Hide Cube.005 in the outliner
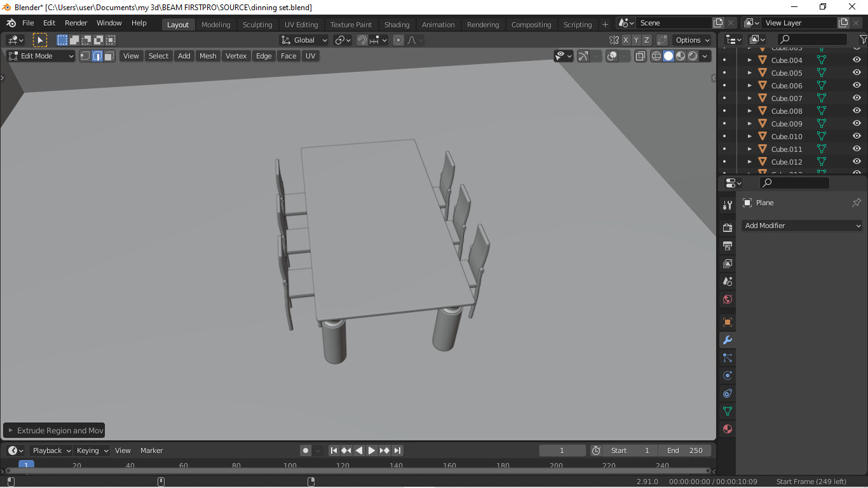The width and height of the screenshot is (868, 488). (x=856, y=72)
